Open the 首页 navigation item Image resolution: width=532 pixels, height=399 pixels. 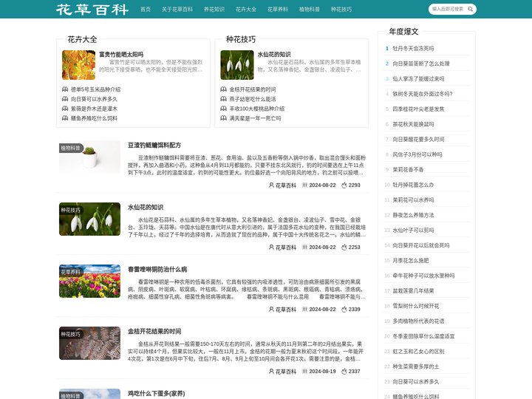[x=146, y=9]
